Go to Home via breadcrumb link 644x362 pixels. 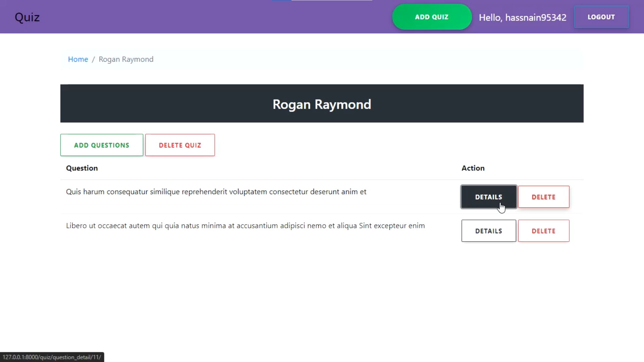pos(78,59)
